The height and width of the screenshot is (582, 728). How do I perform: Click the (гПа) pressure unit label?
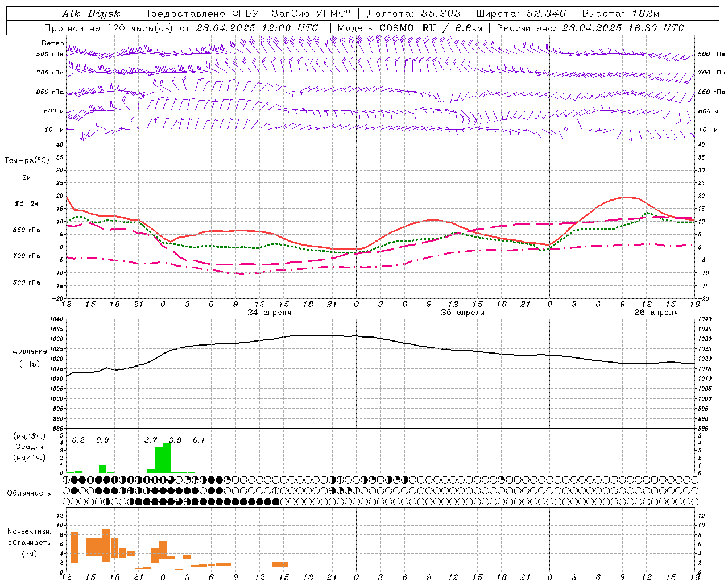[x=30, y=364]
